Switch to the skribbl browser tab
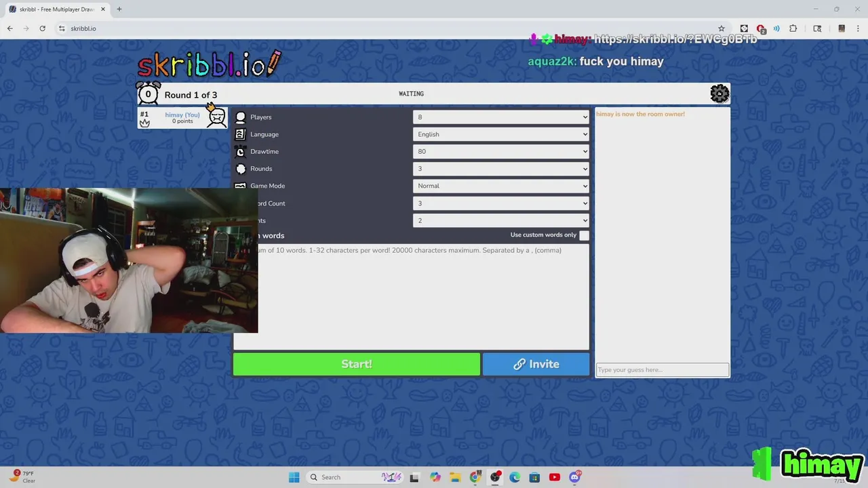 (57, 9)
